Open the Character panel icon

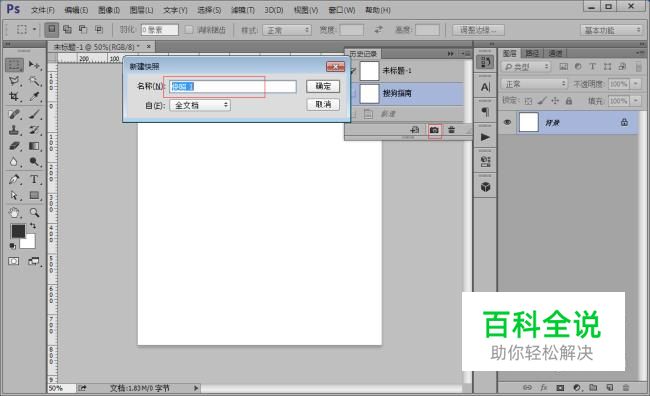[x=485, y=87]
